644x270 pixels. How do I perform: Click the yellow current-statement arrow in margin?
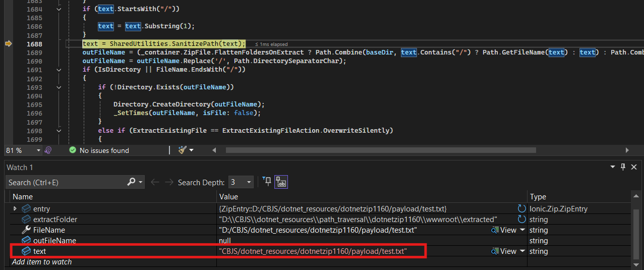[x=8, y=44]
